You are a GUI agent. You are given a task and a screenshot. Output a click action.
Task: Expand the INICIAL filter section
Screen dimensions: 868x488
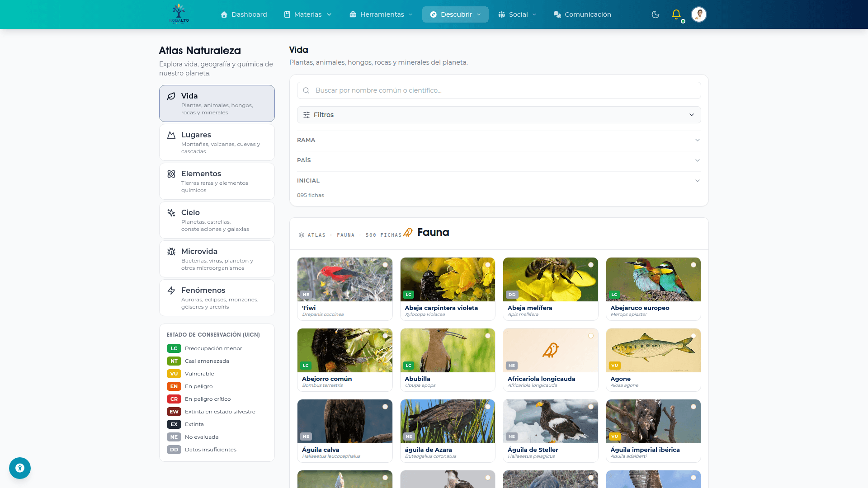(x=499, y=181)
